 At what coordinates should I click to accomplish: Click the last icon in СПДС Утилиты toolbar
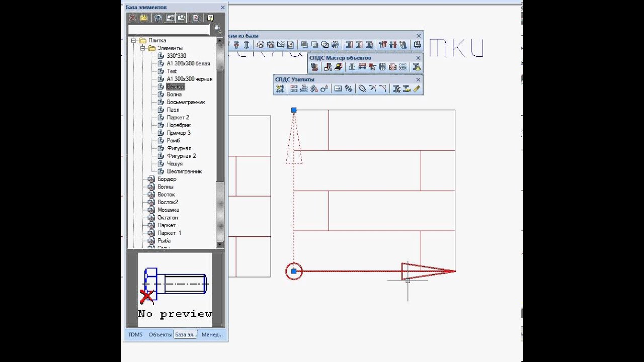tap(417, 89)
